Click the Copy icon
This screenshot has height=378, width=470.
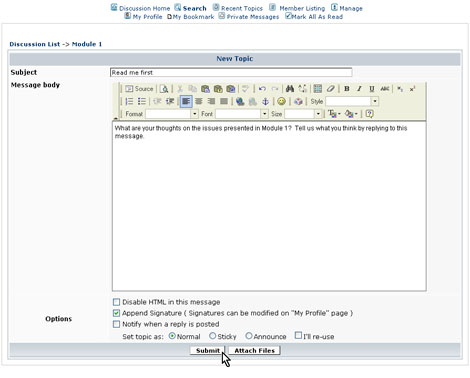(x=193, y=89)
